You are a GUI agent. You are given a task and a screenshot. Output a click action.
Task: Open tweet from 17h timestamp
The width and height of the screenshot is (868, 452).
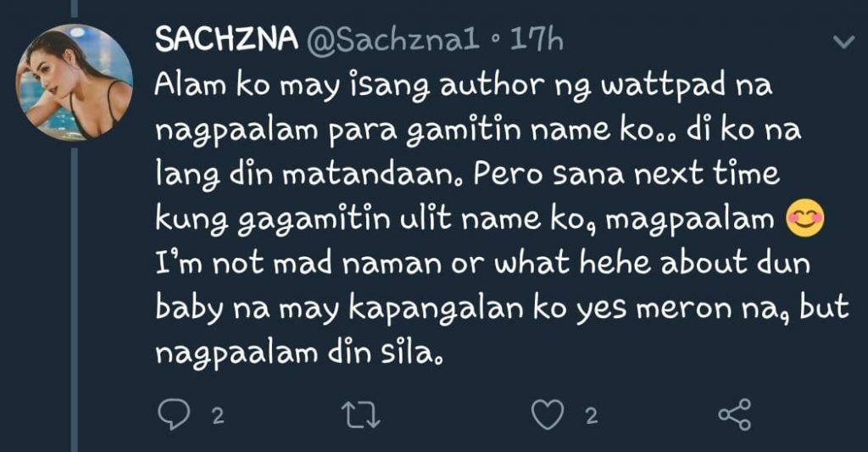536,40
